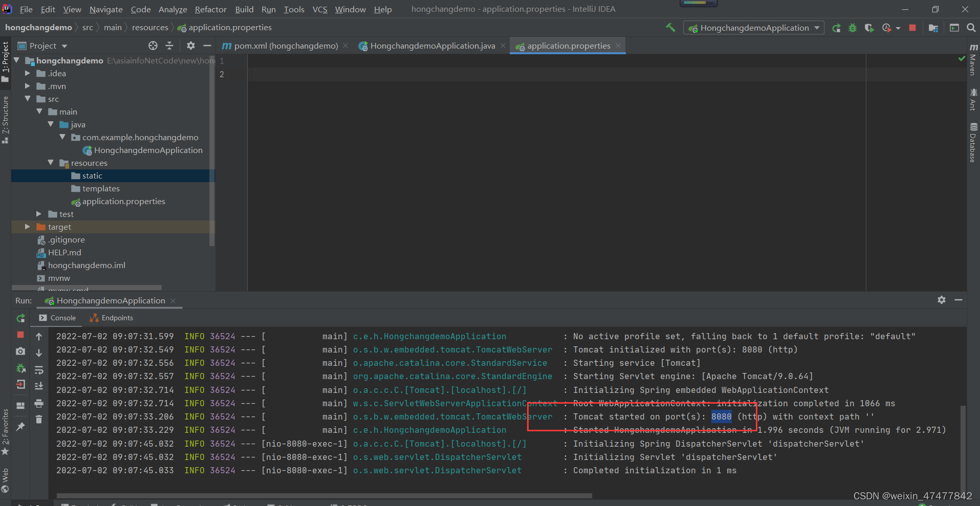Expand the test folder
This screenshot has width=980, height=506.
coord(39,214)
